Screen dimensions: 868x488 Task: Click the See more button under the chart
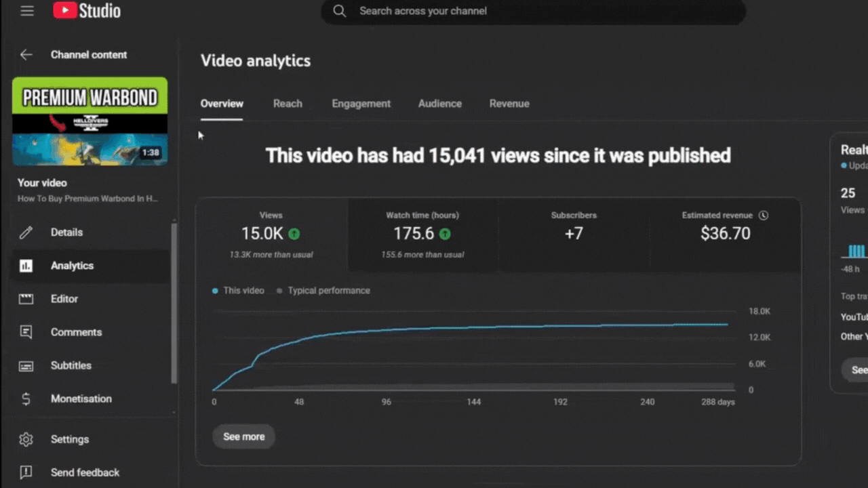point(244,436)
